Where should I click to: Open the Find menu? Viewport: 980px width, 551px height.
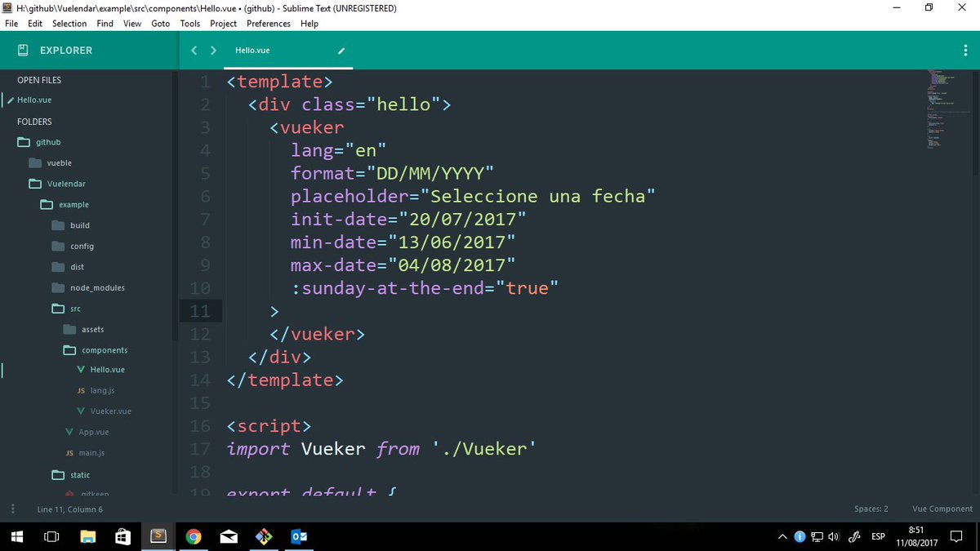coord(105,24)
